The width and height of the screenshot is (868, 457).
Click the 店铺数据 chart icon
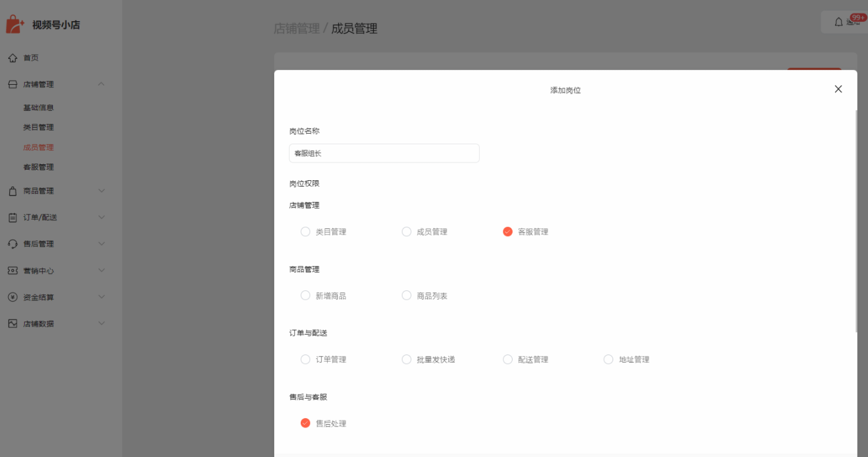pyautogui.click(x=12, y=323)
